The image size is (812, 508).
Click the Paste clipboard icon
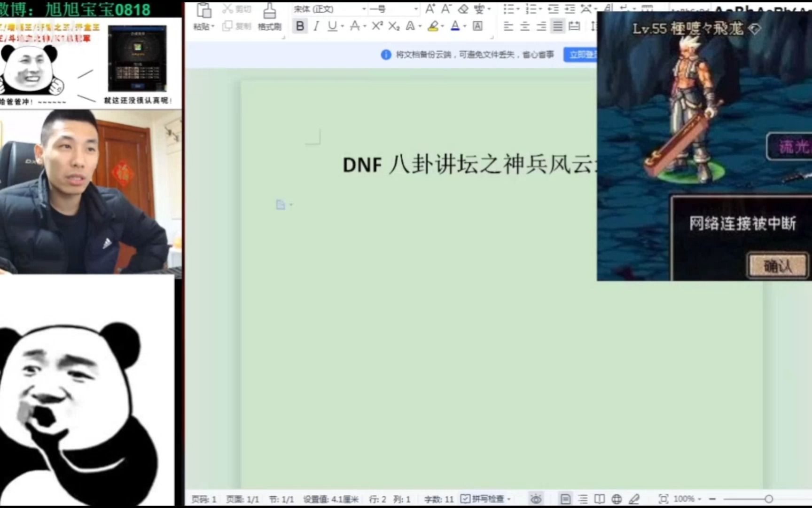tap(204, 10)
